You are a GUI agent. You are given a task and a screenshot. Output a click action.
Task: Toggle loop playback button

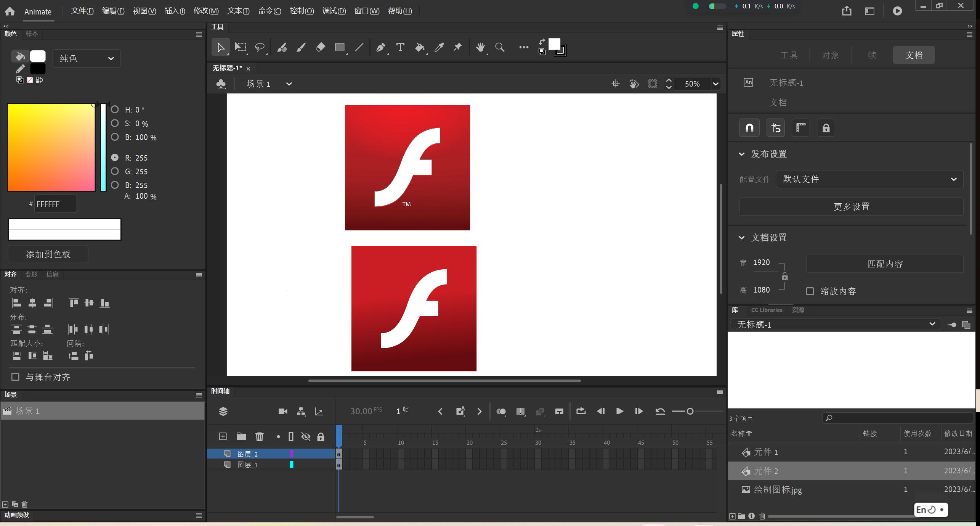point(581,411)
